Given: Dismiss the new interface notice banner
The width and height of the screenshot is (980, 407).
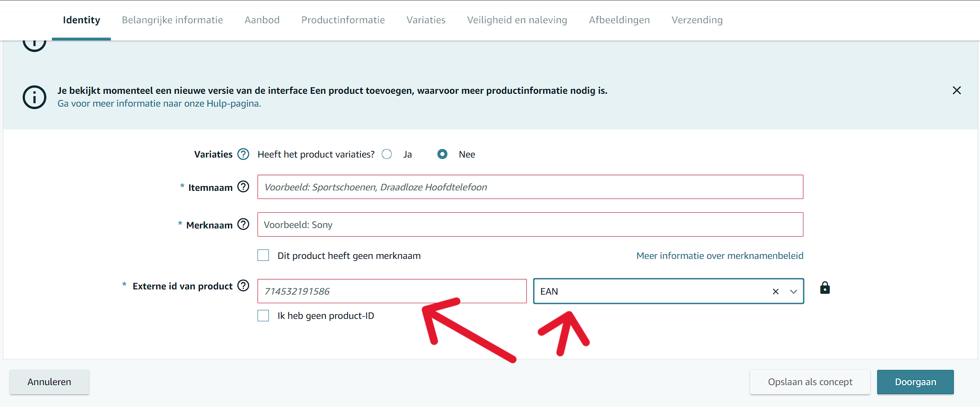Looking at the screenshot, I should tap(957, 90).
